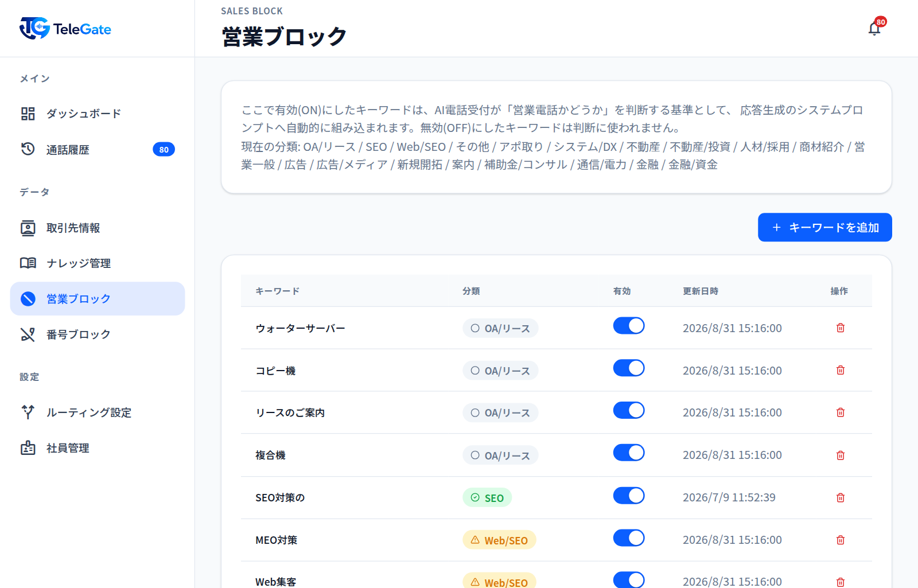
Task: Click Web/SEO tag for MEO対策
Action: point(499,540)
